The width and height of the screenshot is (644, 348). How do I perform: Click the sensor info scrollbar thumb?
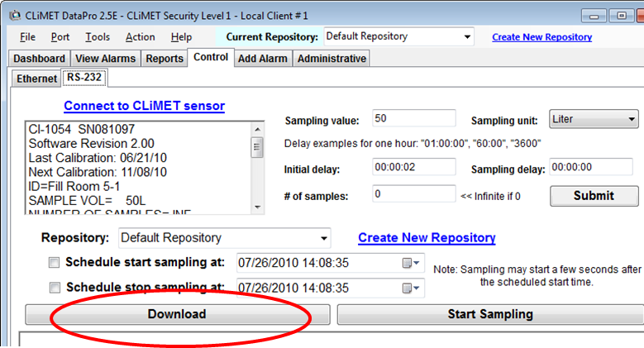(x=257, y=147)
